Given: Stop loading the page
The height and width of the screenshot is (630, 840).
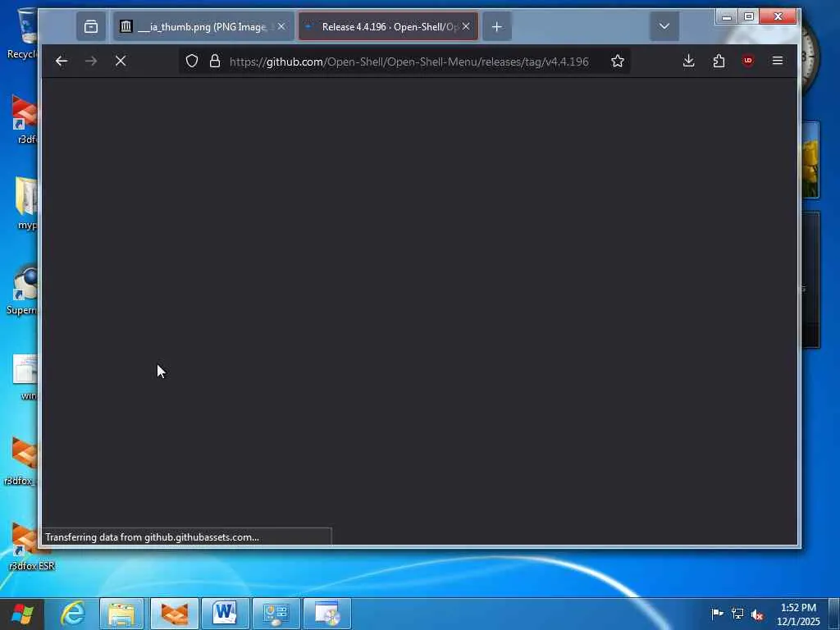Looking at the screenshot, I should 121,61.
